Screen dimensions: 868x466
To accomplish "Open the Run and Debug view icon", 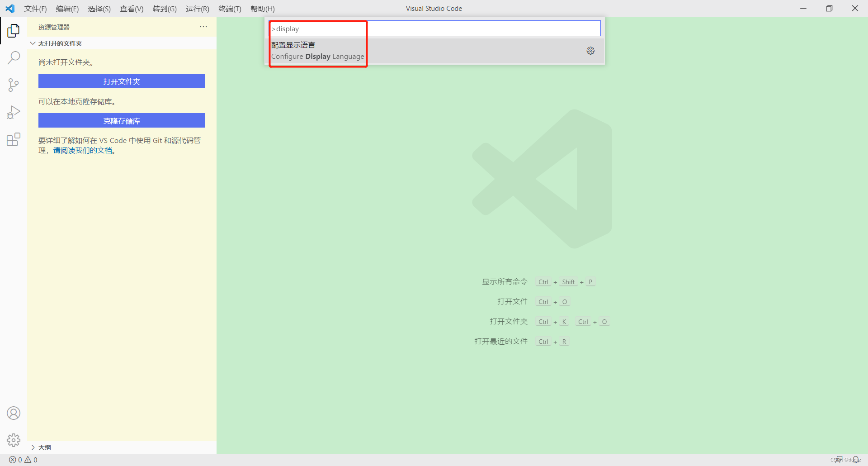I will pyautogui.click(x=14, y=112).
